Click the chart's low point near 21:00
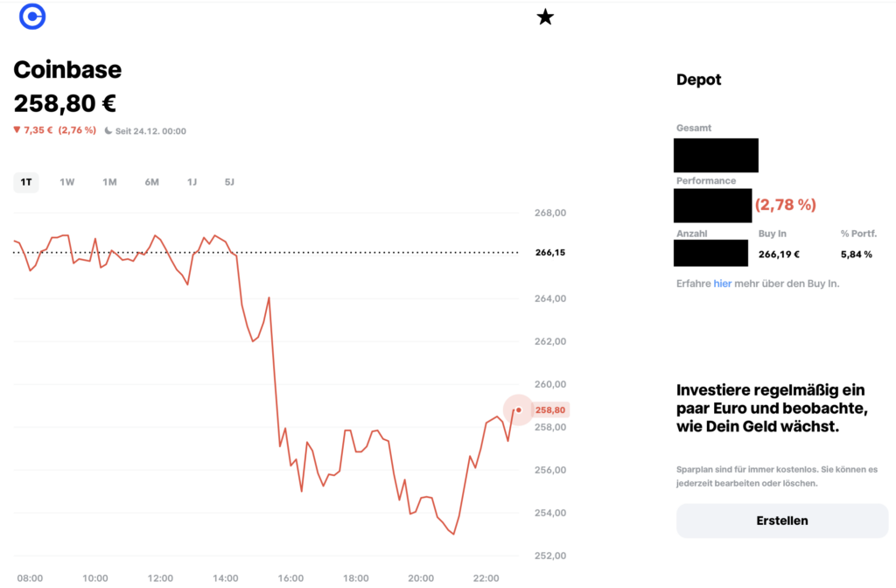Image resolution: width=896 pixels, height=588 pixels. [453, 534]
